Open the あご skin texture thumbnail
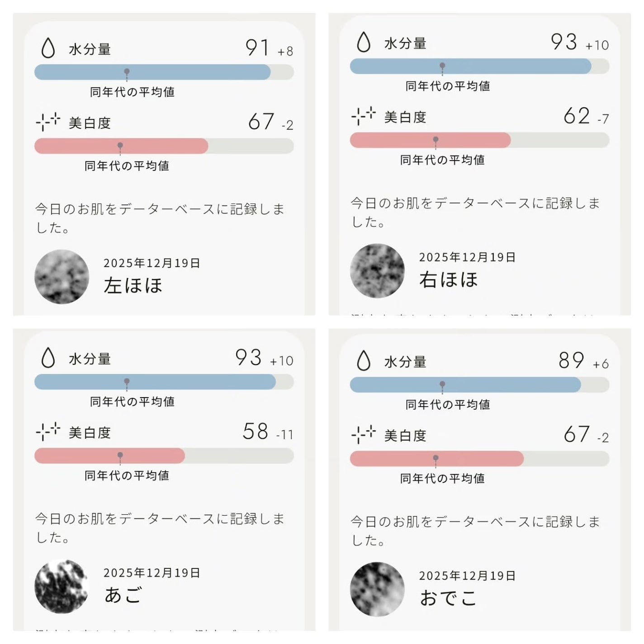The image size is (644, 644). (62, 586)
